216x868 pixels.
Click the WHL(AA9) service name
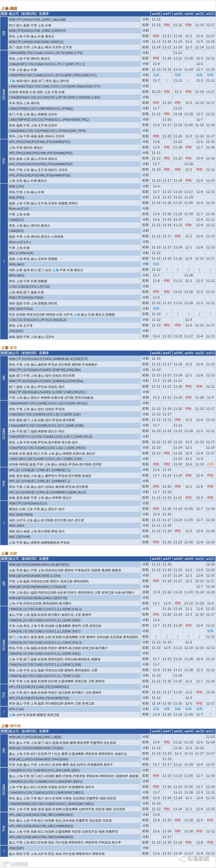[x=17, y=526]
